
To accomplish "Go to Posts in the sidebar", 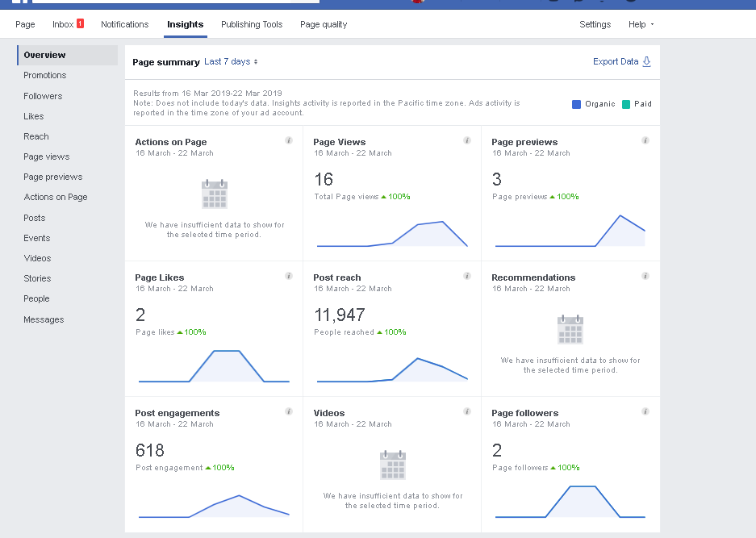I will pos(34,218).
